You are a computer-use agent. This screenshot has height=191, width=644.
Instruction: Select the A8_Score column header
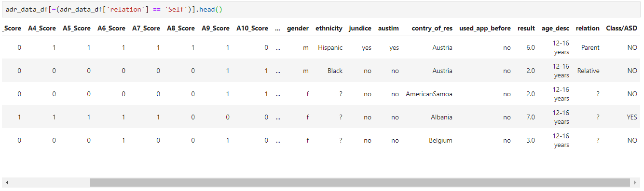(181, 29)
